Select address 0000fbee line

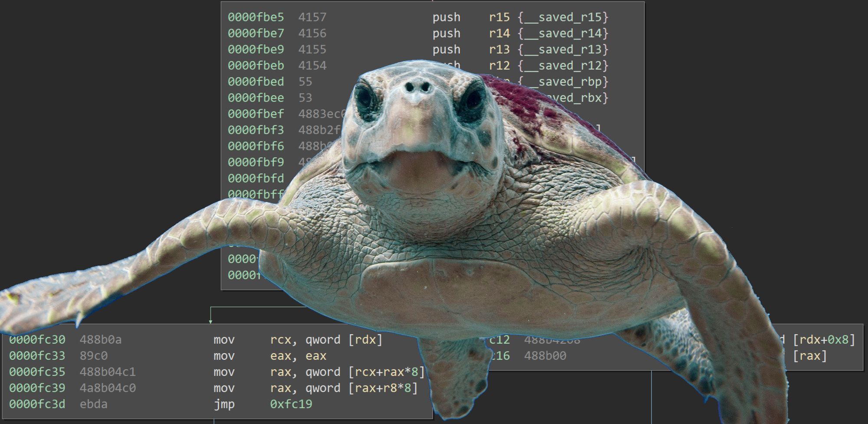coord(256,98)
